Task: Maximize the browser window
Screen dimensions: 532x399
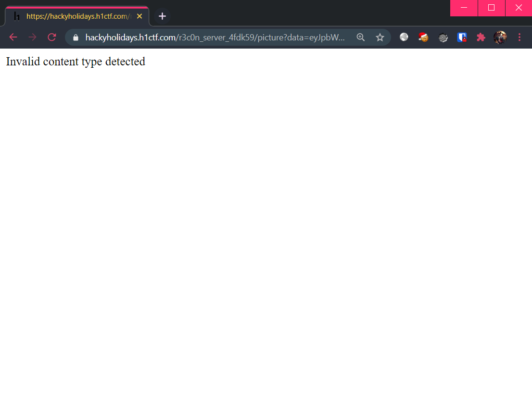Action: [491, 8]
